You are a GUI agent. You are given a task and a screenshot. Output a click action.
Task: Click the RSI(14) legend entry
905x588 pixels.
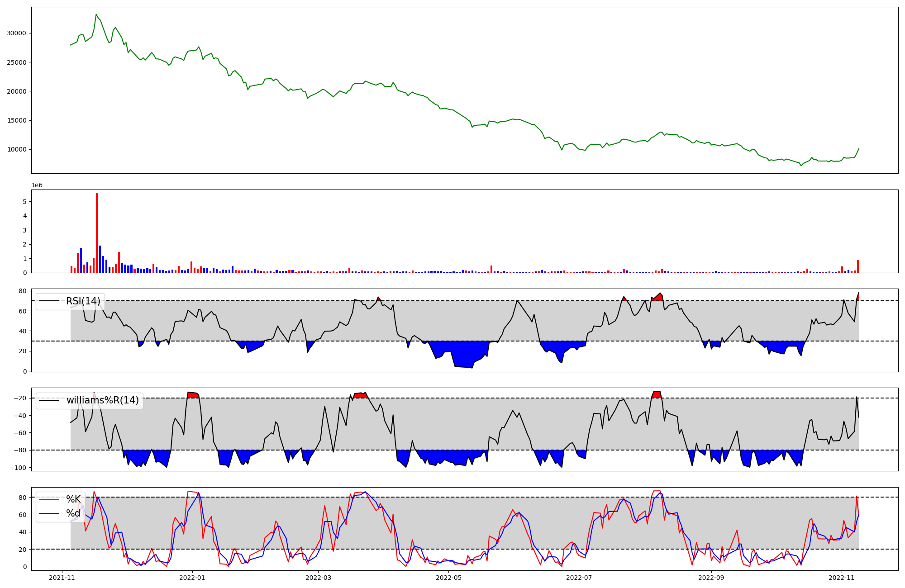(83, 301)
